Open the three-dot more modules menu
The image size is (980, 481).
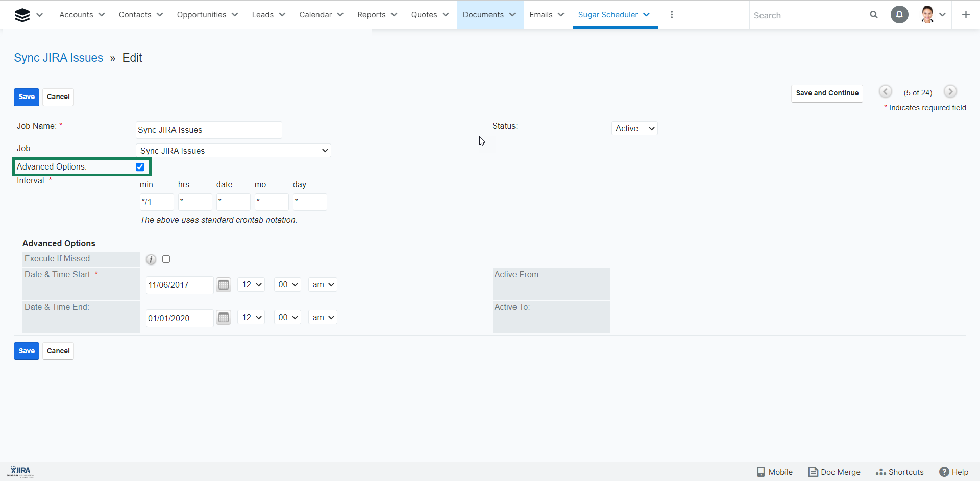(672, 15)
